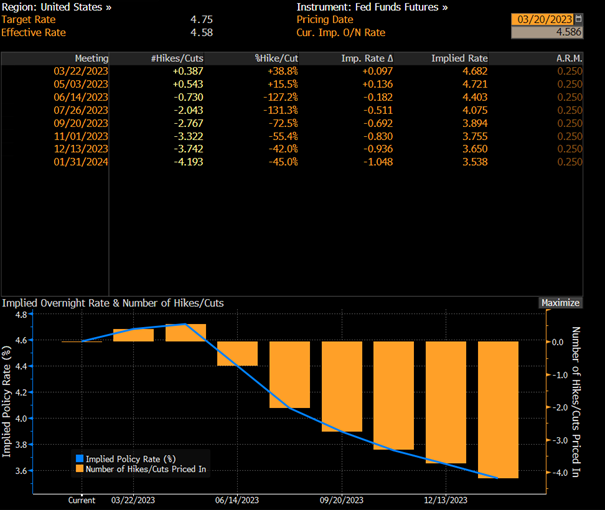Expand the Instrument: Fed Funds Futures selector
The height and width of the screenshot is (510, 605).
pyautogui.click(x=372, y=7)
